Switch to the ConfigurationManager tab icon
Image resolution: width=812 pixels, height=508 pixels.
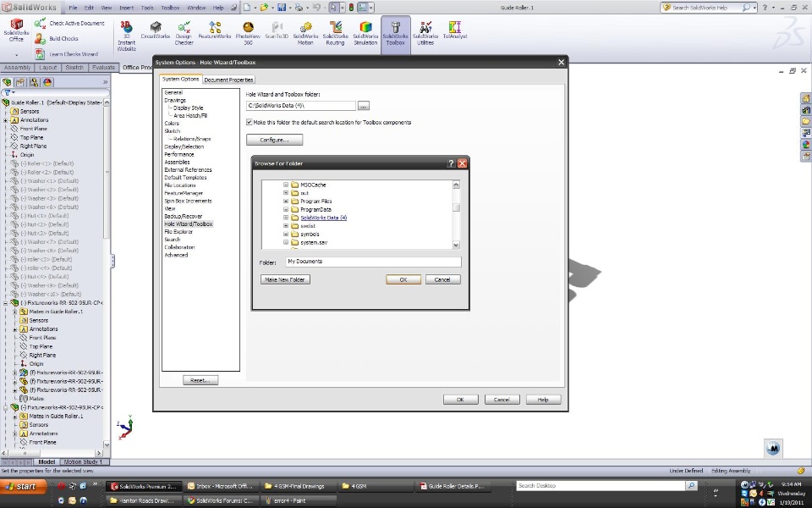point(34,82)
